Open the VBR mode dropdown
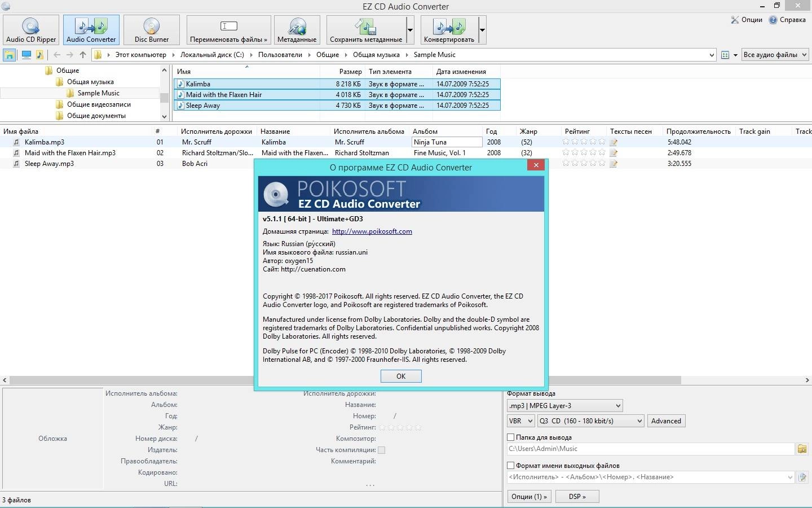Image resolution: width=812 pixels, height=508 pixels. tap(520, 421)
